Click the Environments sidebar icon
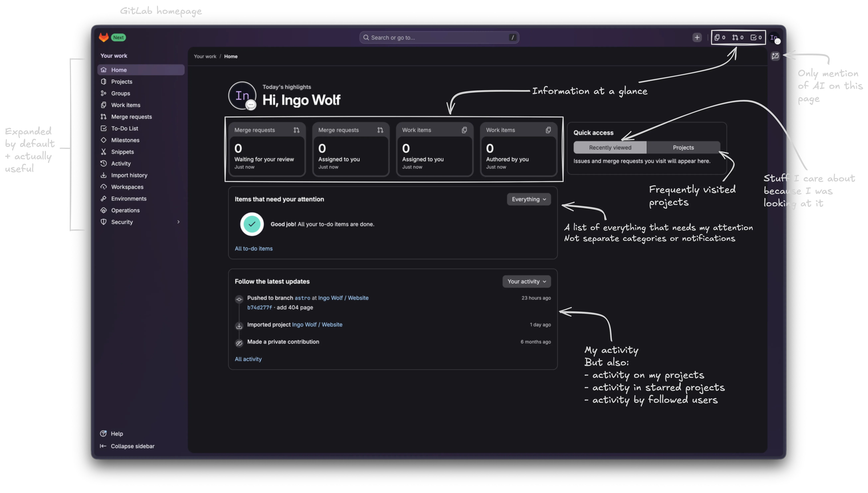The width and height of the screenshot is (868, 493). click(x=103, y=198)
